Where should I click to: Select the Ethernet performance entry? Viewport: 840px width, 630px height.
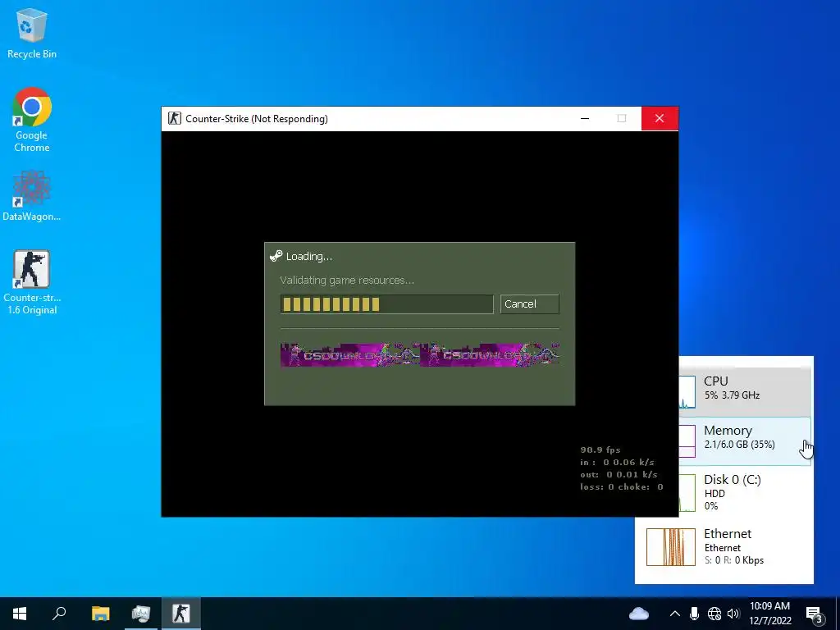click(x=724, y=546)
